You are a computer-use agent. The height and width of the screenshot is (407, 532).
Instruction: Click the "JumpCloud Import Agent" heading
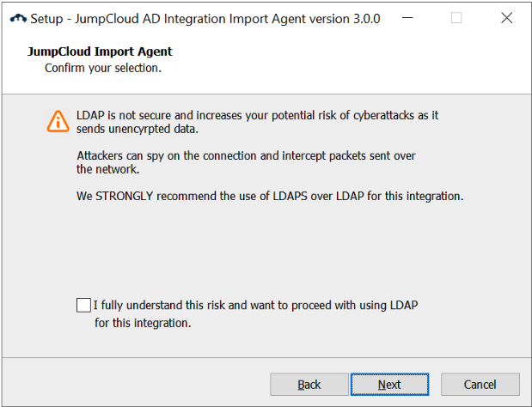pos(100,52)
